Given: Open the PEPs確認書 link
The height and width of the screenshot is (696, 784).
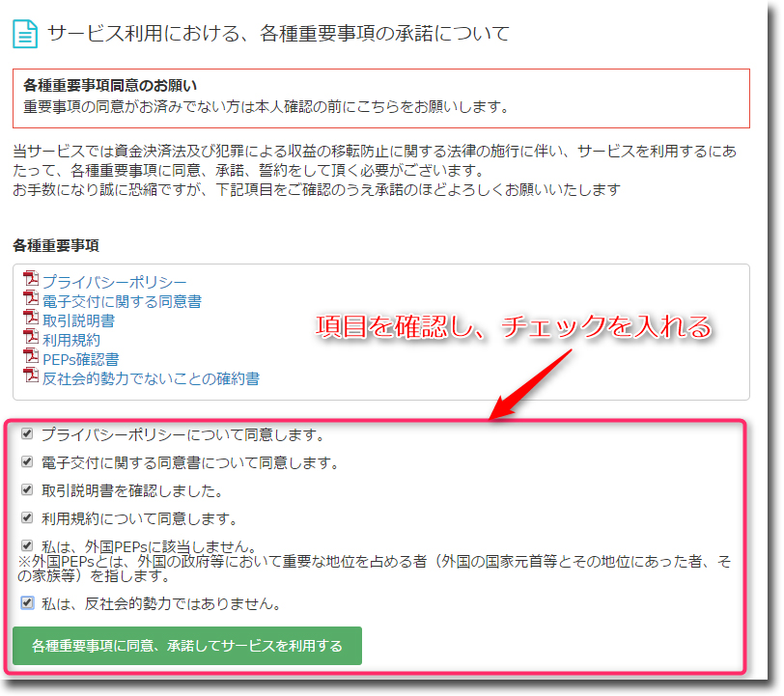Looking at the screenshot, I should coord(81,359).
